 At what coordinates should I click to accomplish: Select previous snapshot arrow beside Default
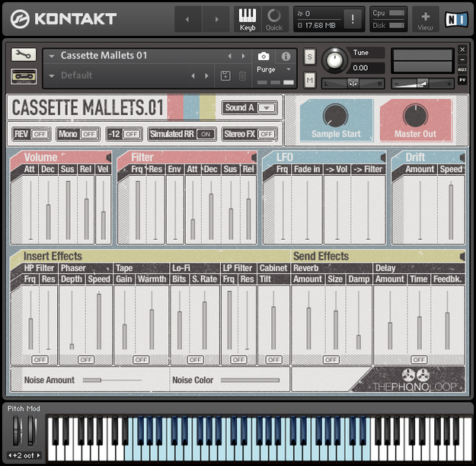[193, 76]
